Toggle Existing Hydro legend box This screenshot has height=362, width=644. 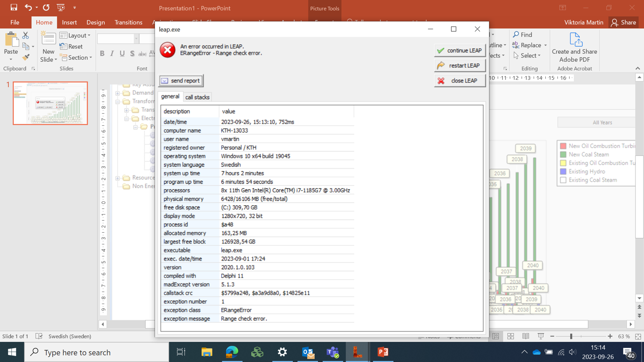click(x=563, y=171)
